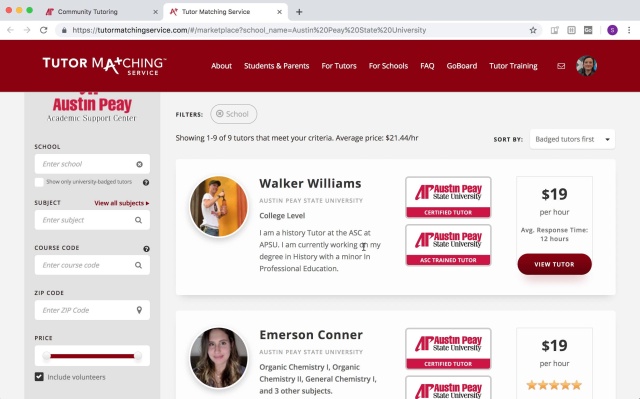This screenshot has height=399, width=640.
Task: Click Walker Williams profile photo
Action: point(219,206)
